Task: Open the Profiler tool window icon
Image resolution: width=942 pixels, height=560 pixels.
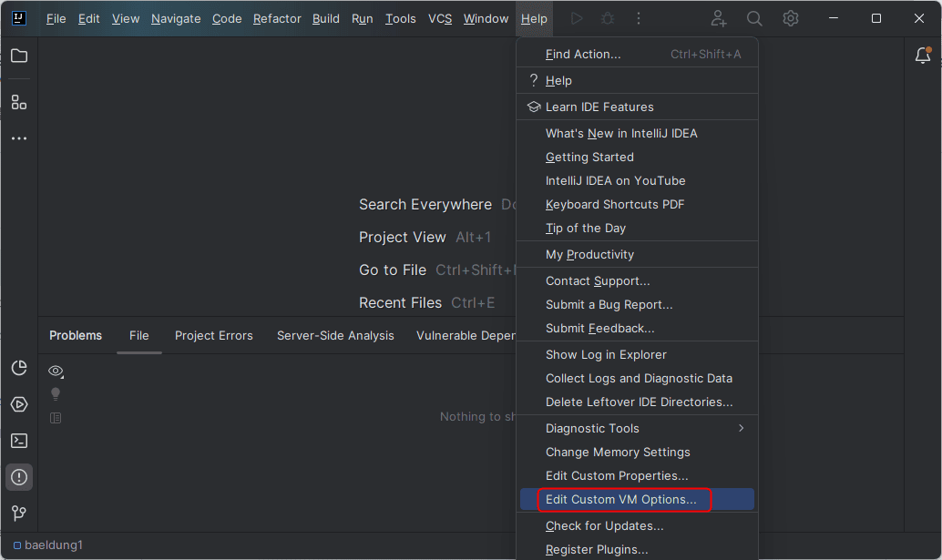Action: pos(19,368)
